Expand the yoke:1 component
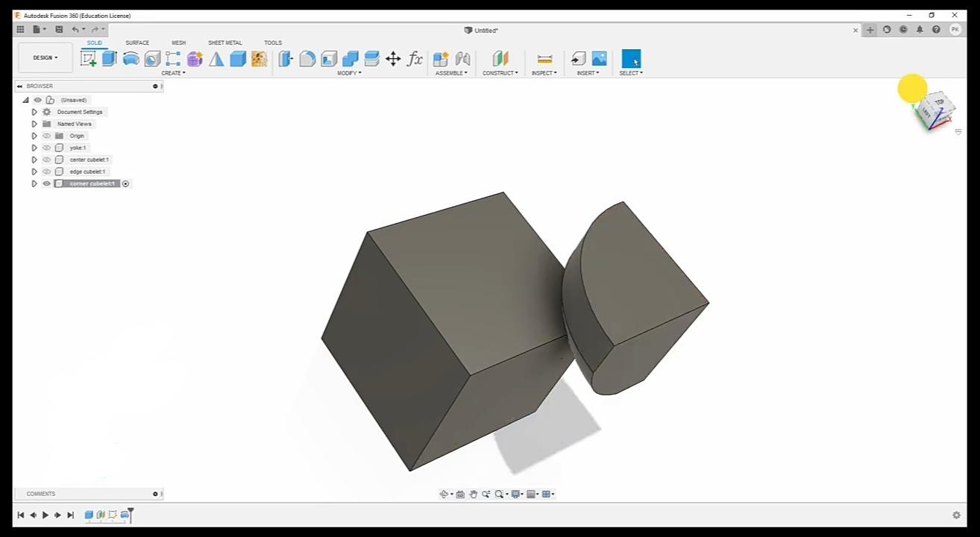This screenshot has height=537, width=980. point(34,148)
